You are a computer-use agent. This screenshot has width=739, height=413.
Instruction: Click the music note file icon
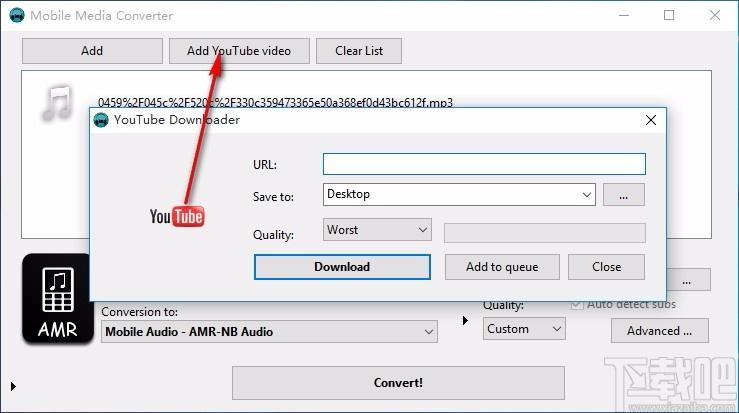tap(57, 102)
